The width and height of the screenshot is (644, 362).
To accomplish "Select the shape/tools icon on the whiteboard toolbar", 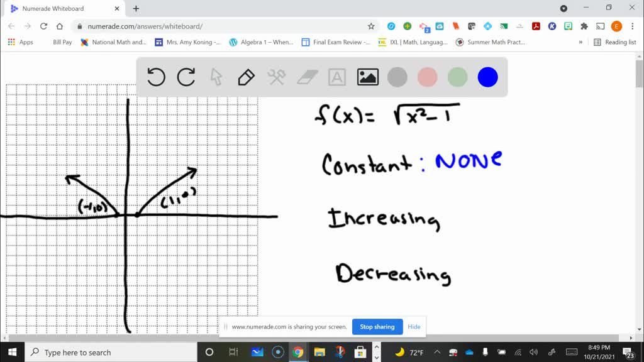I will tap(275, 77).
